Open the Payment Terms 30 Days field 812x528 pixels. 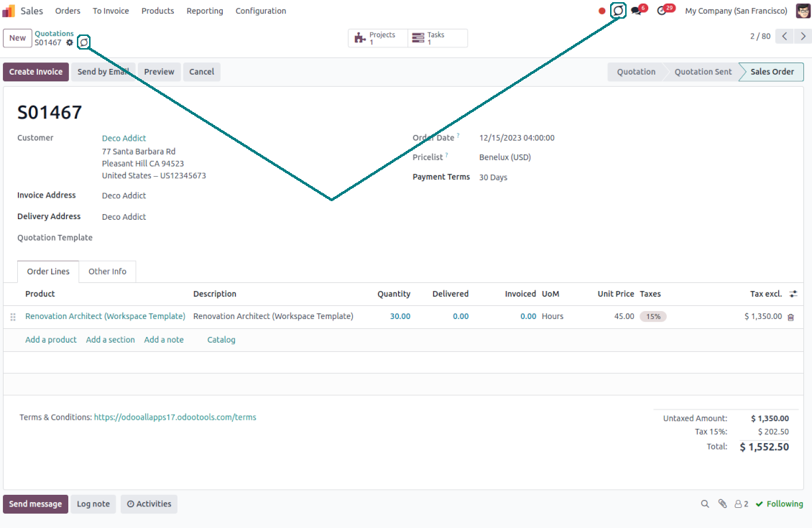pos(493,177)
